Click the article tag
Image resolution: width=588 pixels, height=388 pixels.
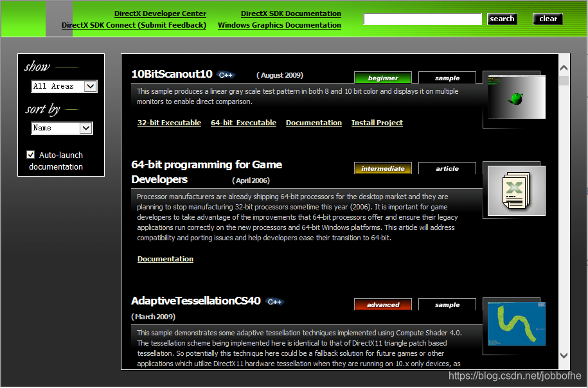(x=447, y=168)
